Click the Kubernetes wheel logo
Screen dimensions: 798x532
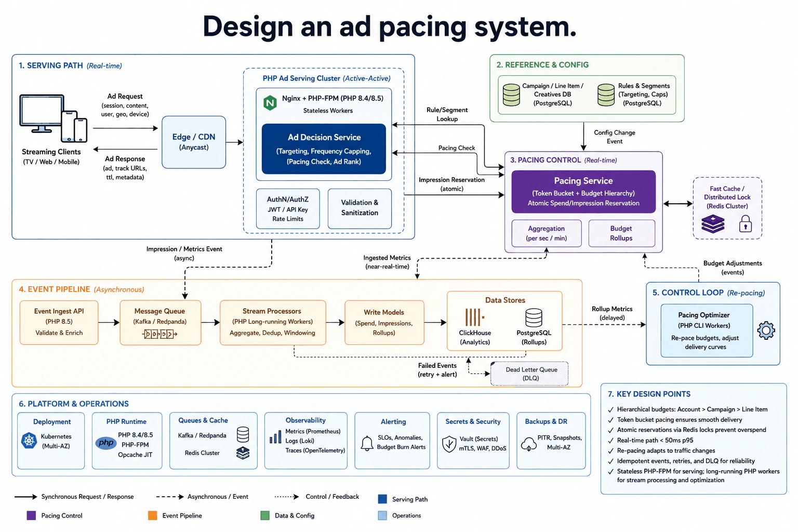29,441
